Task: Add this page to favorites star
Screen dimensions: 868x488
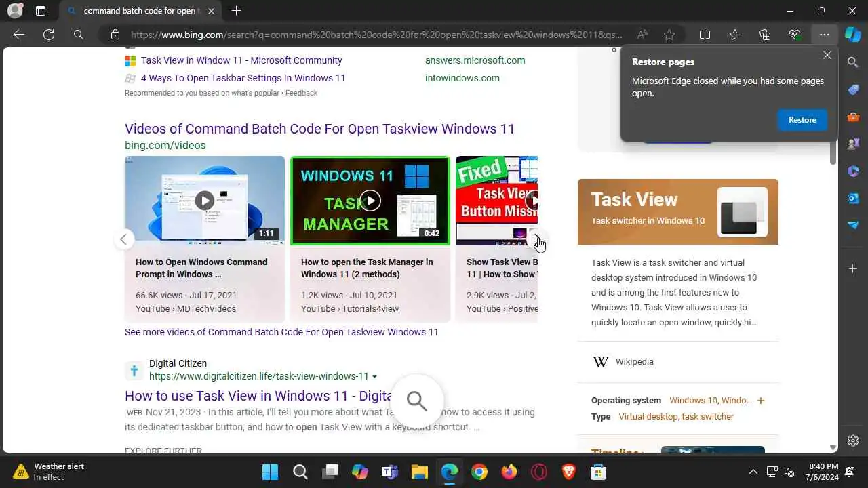Action: [x=669, y=35]
